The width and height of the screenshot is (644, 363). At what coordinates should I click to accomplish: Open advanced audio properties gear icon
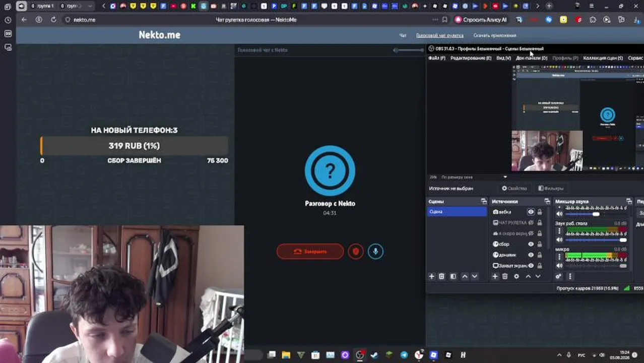click(558, 276)
